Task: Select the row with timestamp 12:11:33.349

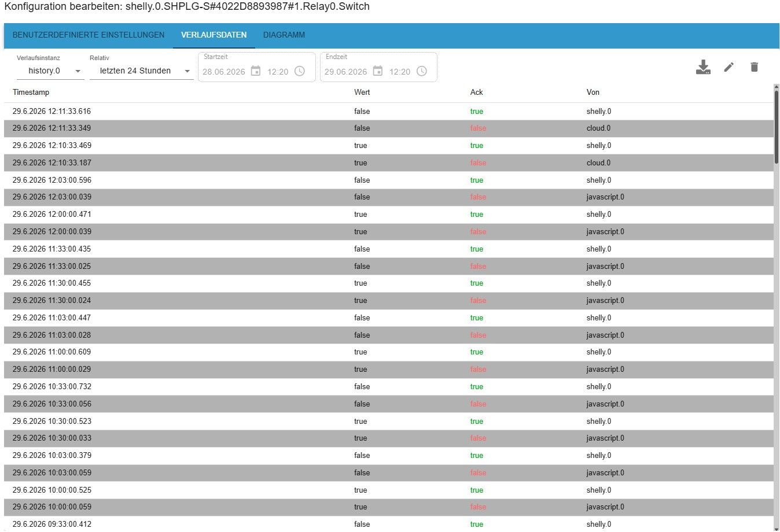Action: click(389, 128)
